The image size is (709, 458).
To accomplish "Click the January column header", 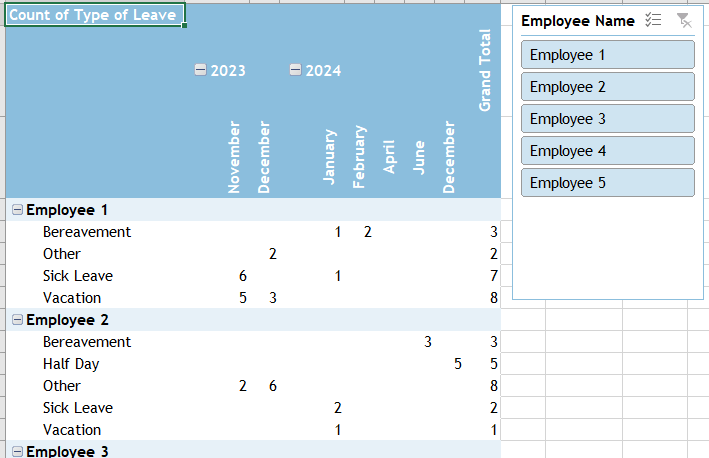I will tap(330, 157).
